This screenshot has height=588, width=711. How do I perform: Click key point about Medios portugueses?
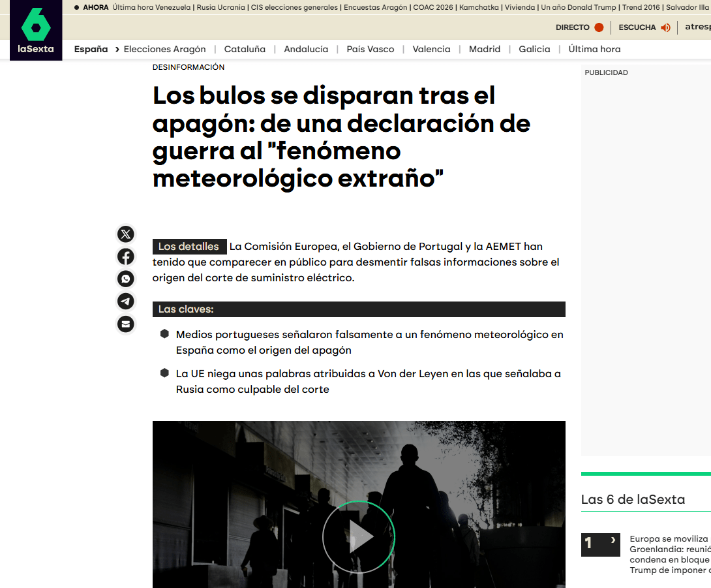[370, 342]
